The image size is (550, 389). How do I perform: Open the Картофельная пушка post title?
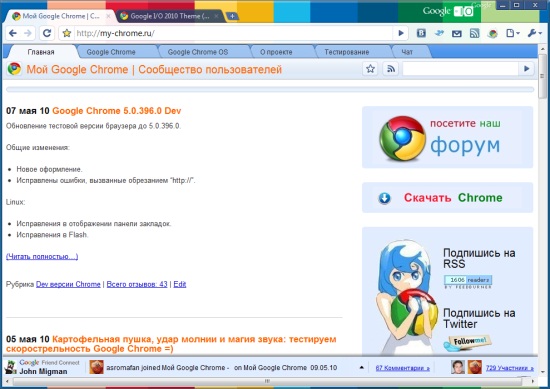(171, 344)
